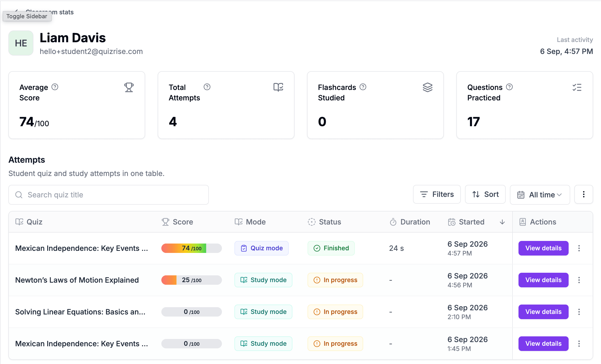Click checklist icon in Questions Practiced card
The width and height of the screenshot is (601, 364).
(x=577, y=87)
